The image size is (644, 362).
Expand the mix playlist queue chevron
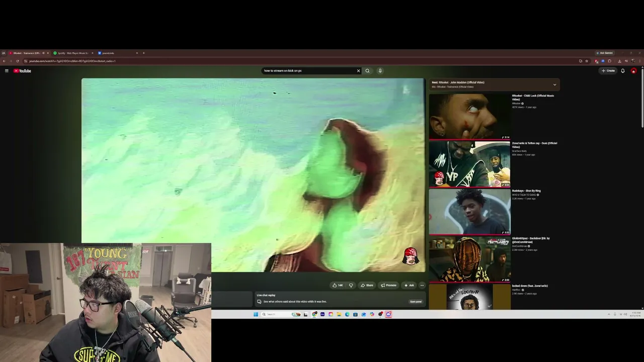[x=554, y=84]
